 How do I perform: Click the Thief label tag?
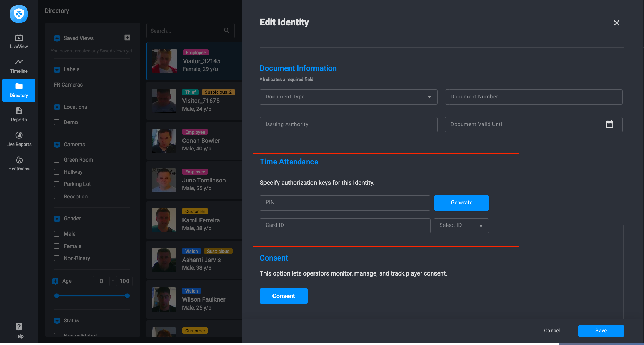(x=190, y=92)
